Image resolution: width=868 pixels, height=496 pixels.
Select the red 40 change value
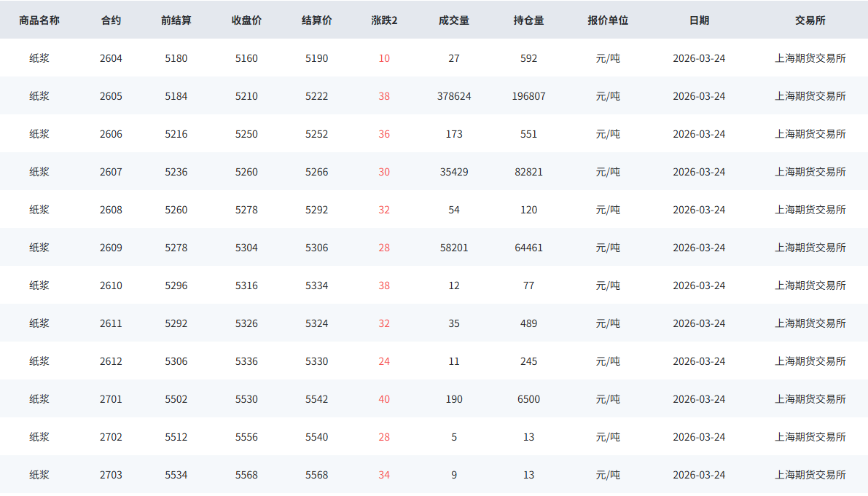pos(384,399)
